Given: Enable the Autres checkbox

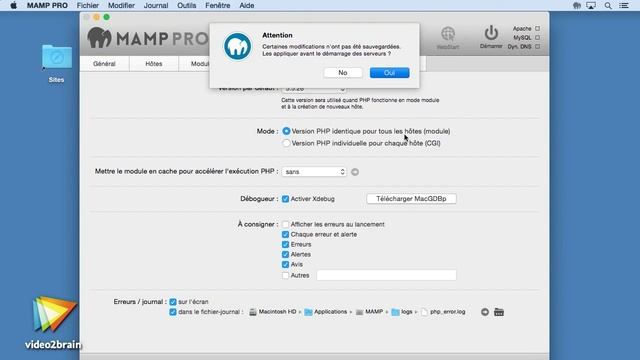Looking at the screenshot, I should pyautogui.click(x=285, y=276).
